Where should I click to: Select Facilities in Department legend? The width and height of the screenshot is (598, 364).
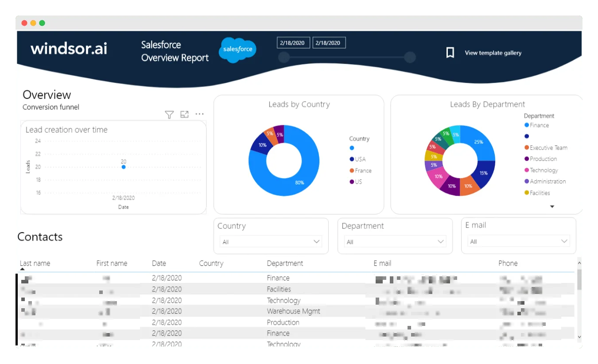[x=537, y=193]
